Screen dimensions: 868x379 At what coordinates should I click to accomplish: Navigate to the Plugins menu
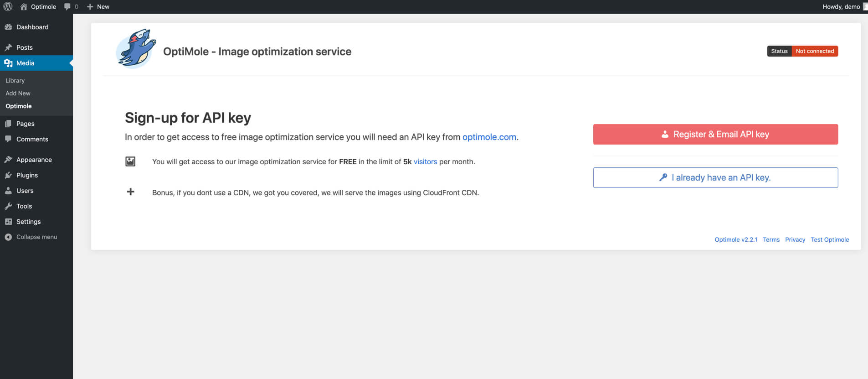36,175
